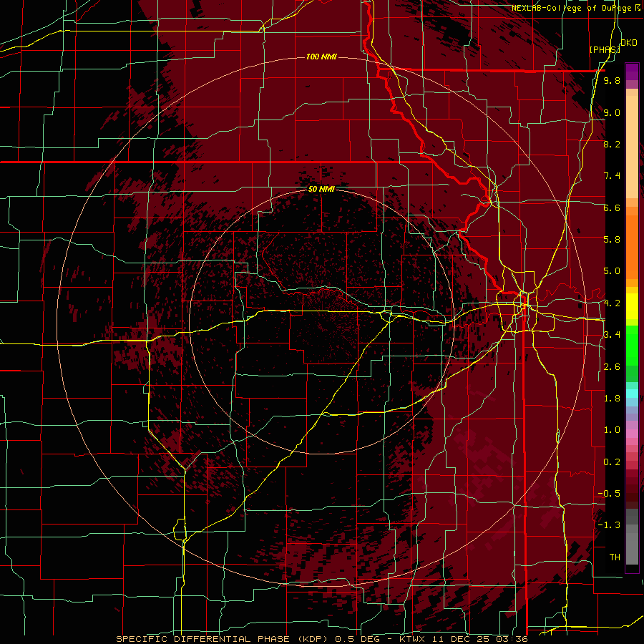
Task: Pick the purple top band of the color bar
Action: [x=632, y=72]
